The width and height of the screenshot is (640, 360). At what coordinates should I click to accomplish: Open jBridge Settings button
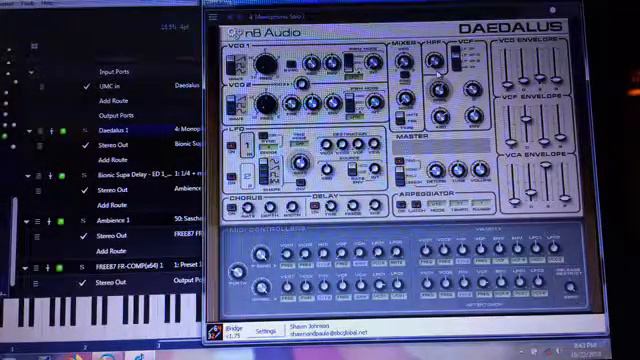(266, 331)
